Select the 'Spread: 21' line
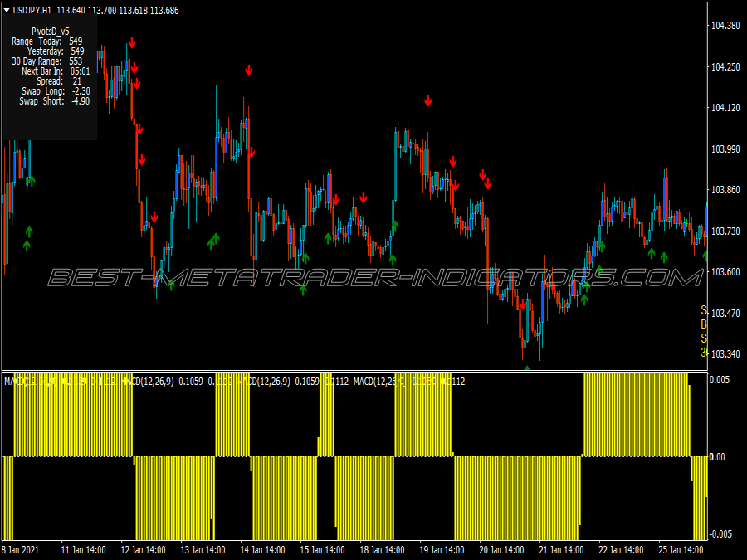 tap(59, 81)
